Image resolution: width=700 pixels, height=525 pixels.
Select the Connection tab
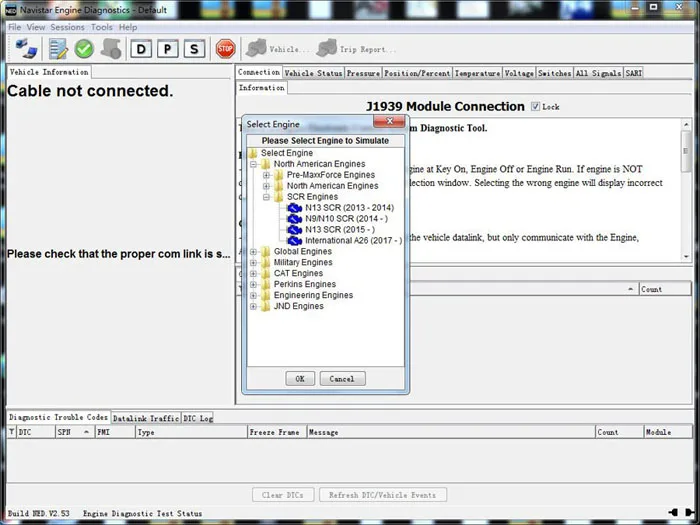259,72
